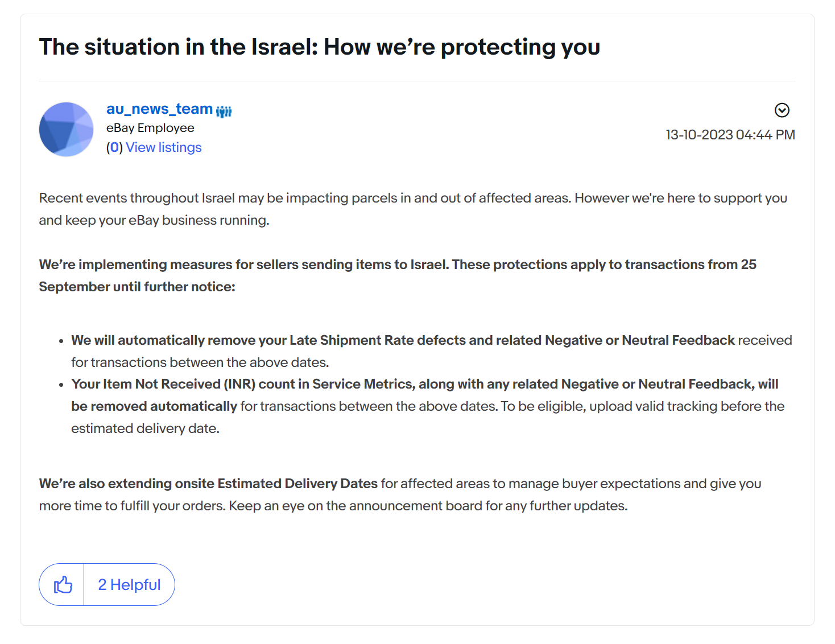
Task: Click the au_news_team avatar image
Action: coord(66,130)
